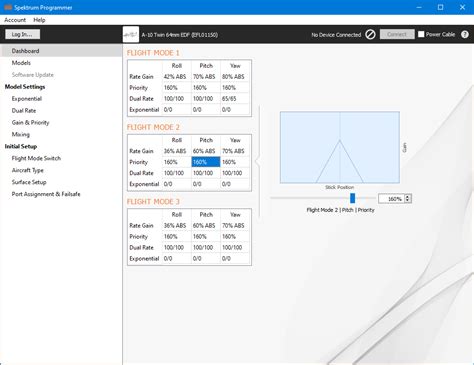Open Exponential model settings

point(27,99)
